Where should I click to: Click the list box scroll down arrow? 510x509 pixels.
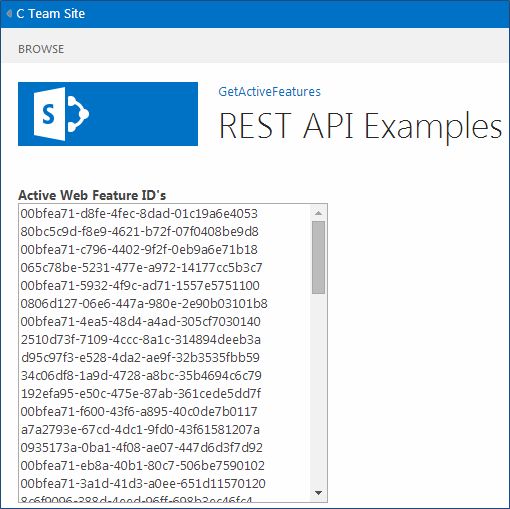click(x=318, y=493)
